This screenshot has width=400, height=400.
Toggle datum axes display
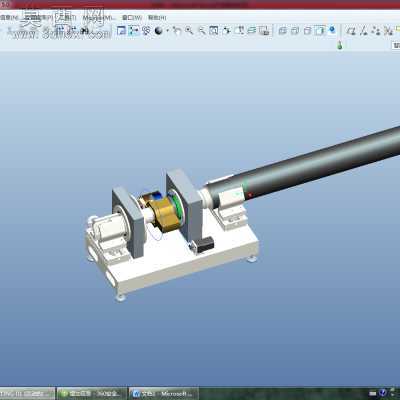click(363, 31)
